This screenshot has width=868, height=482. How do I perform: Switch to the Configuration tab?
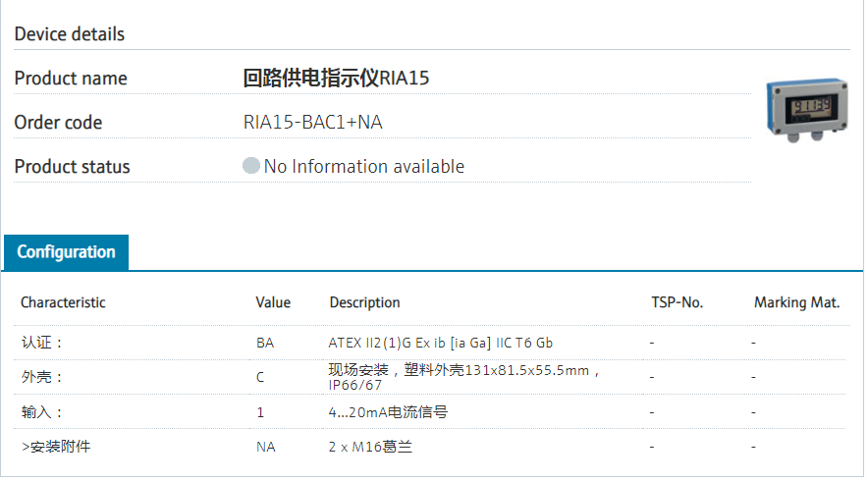(x=66, y=252)
